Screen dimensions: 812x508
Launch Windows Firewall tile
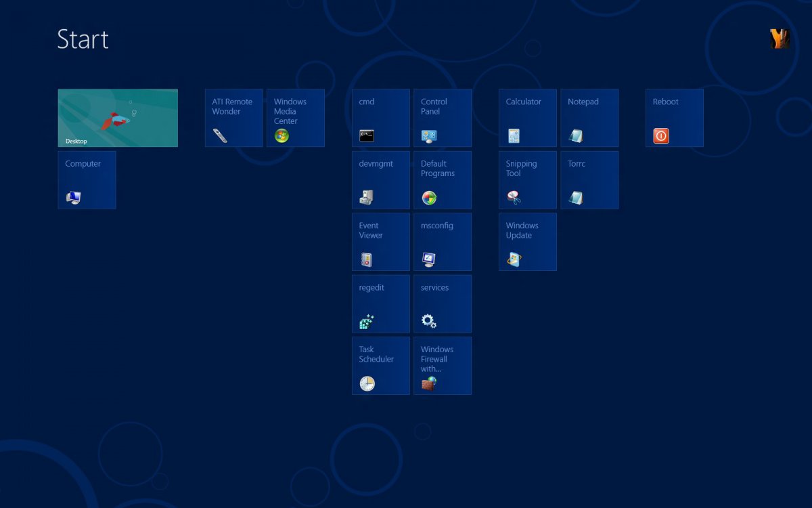(442, 365)
